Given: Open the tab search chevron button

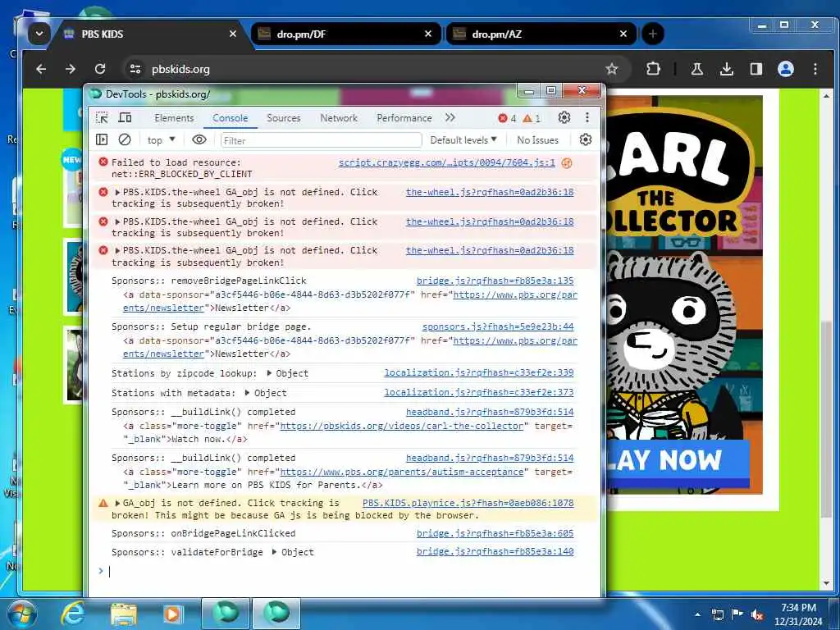Looking at the screenshot, I should tap(39, 34).
